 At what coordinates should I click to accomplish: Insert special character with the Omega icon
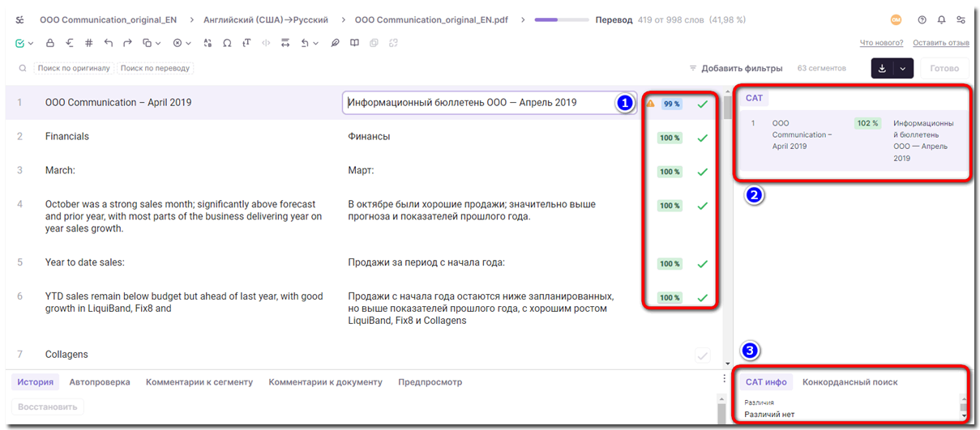click(226, 43)
